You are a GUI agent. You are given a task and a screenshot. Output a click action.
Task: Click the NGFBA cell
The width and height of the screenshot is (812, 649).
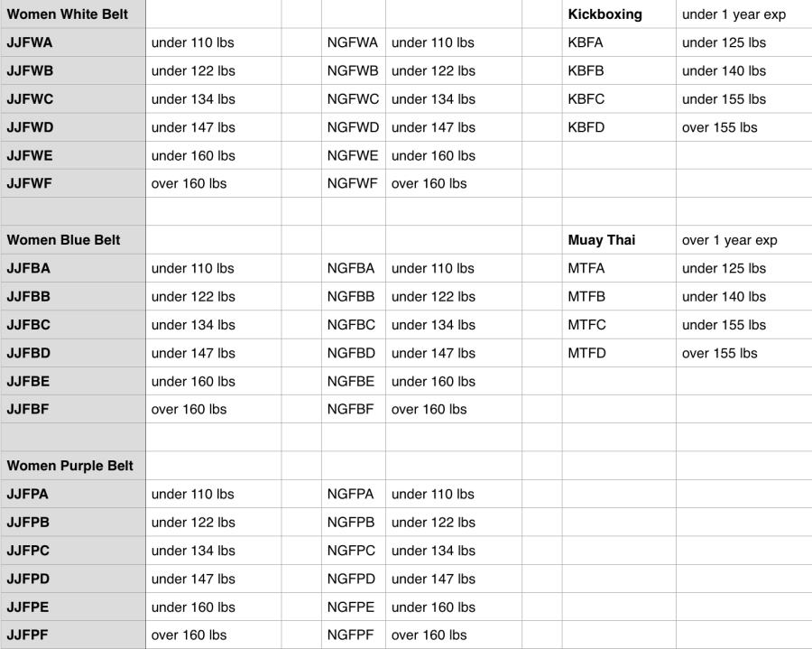click(x=352, y=268)
